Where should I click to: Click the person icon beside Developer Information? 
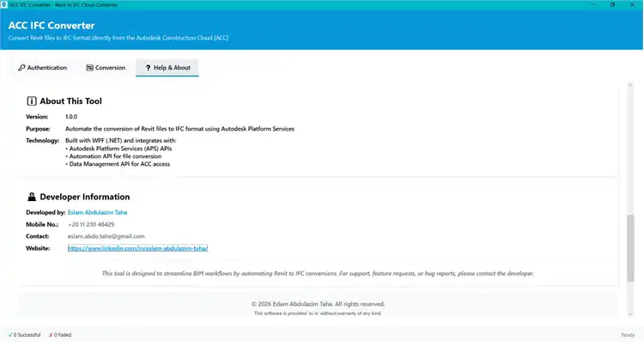pos(32,197)
